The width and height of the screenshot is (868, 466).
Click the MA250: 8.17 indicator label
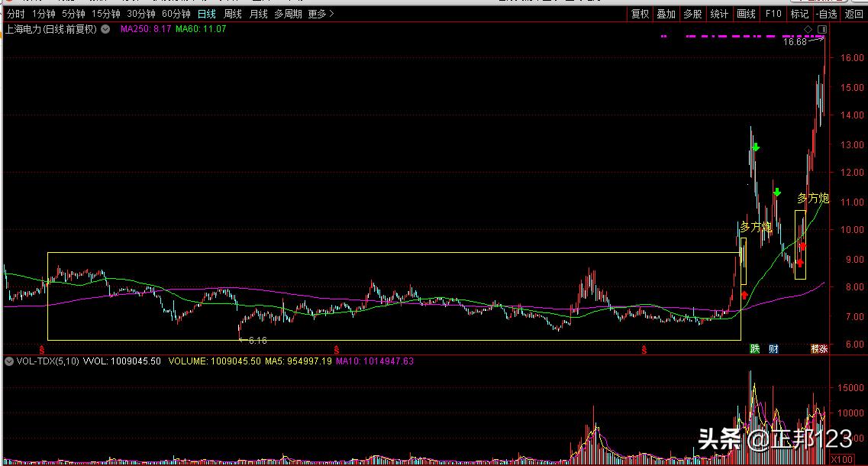click(x=146, y=29)
